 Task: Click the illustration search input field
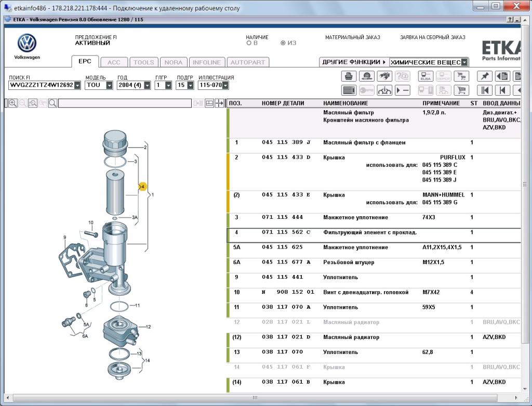125,103
